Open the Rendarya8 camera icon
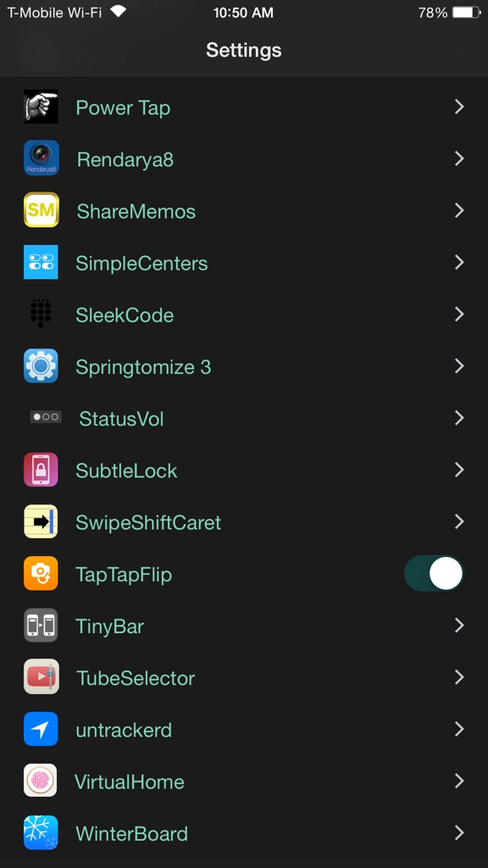The width and height of the screenshot is (488, 868). click(x=41, y=159)
